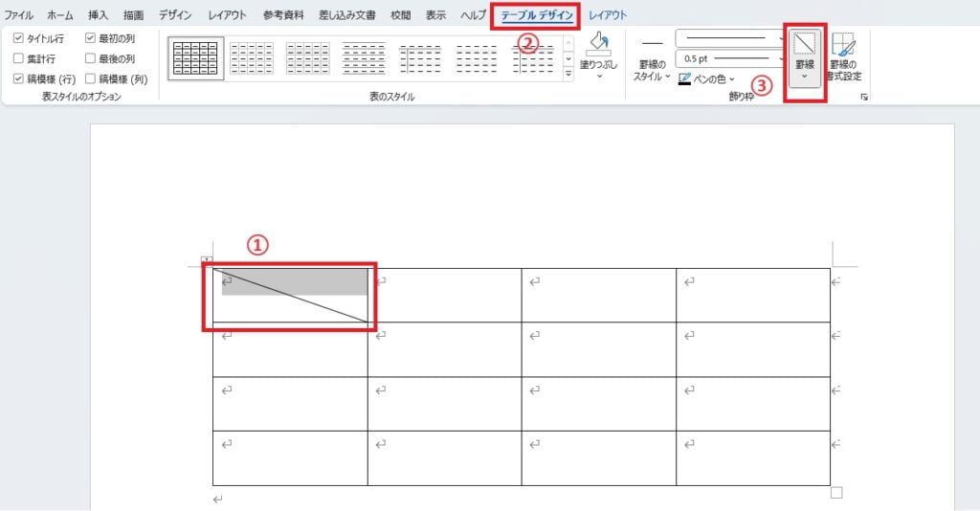Choose the fifth table style thumbnail

pos(420,58)
